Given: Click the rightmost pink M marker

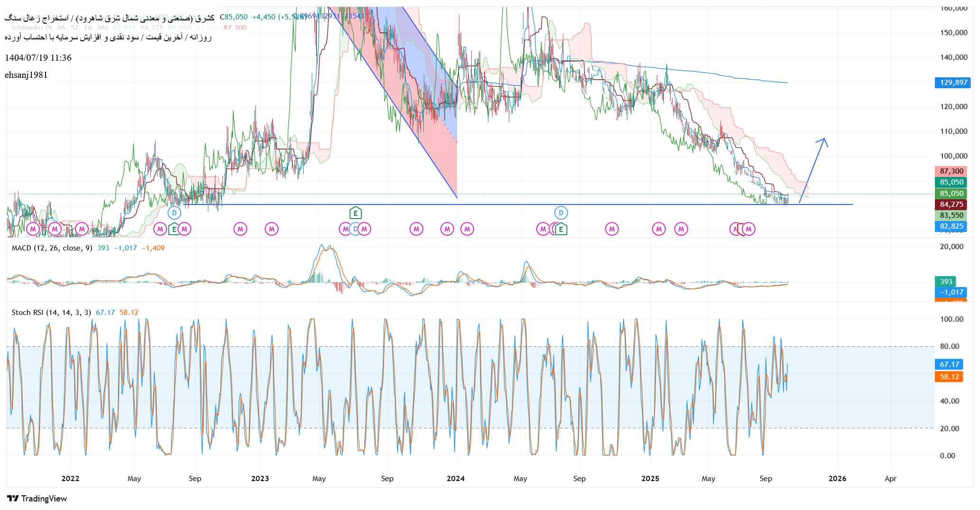Looking at the screenshot, I should 748,230.
